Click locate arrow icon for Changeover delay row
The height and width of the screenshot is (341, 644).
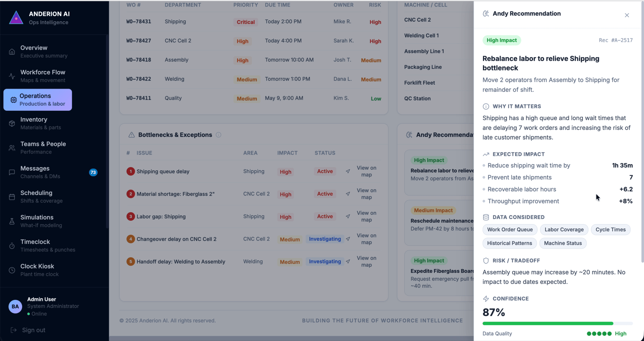pos(348,239)
